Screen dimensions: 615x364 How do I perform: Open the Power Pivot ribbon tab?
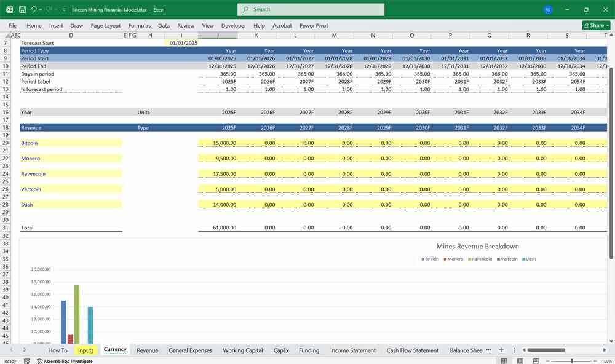coord(314,25)
